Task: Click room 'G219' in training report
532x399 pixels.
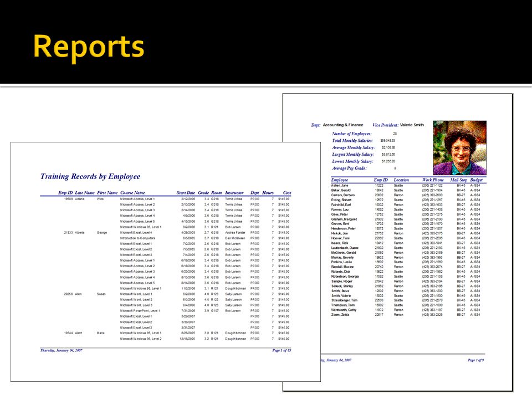Action: pyautogui.click(x=215, y=238)
